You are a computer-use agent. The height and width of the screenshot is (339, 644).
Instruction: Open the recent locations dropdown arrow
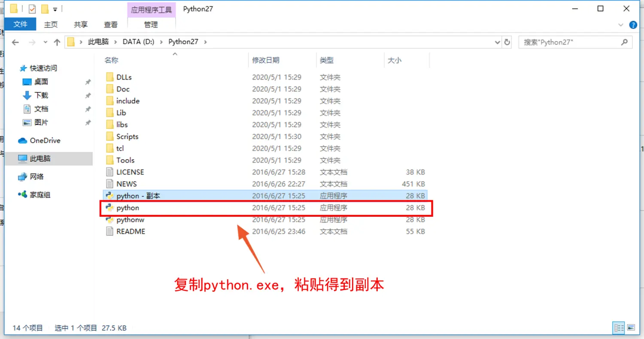pos(46,42)
